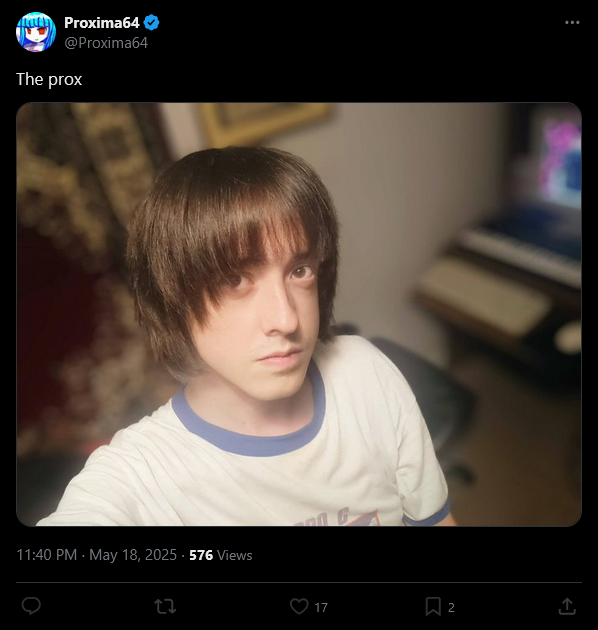Screen dimensions: 598x630
Task: Click the Proxima64 display name
Action: pyautogui.click(x=102, y=23)
